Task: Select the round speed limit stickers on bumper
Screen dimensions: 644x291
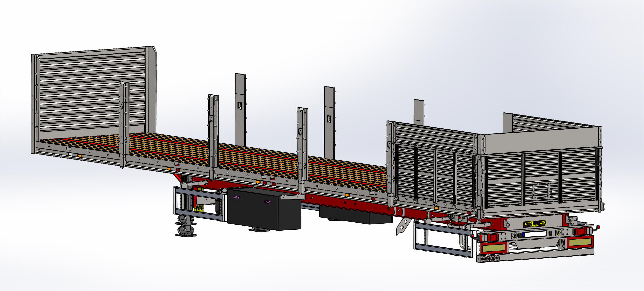Action: pos(490,258)
